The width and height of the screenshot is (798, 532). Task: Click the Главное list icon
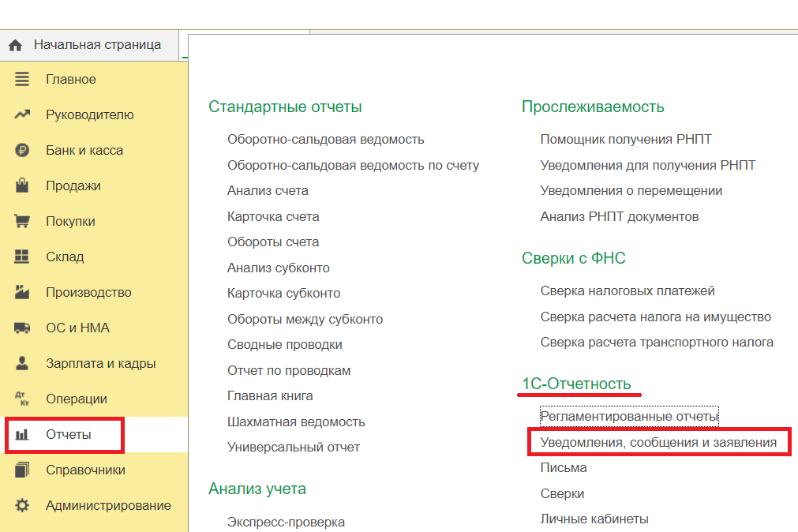(x=22, y=79)
